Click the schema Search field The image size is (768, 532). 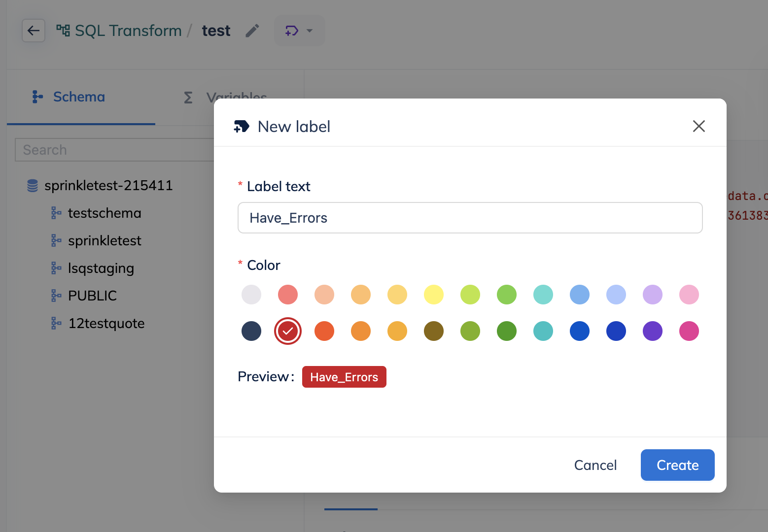pos(114,150)
